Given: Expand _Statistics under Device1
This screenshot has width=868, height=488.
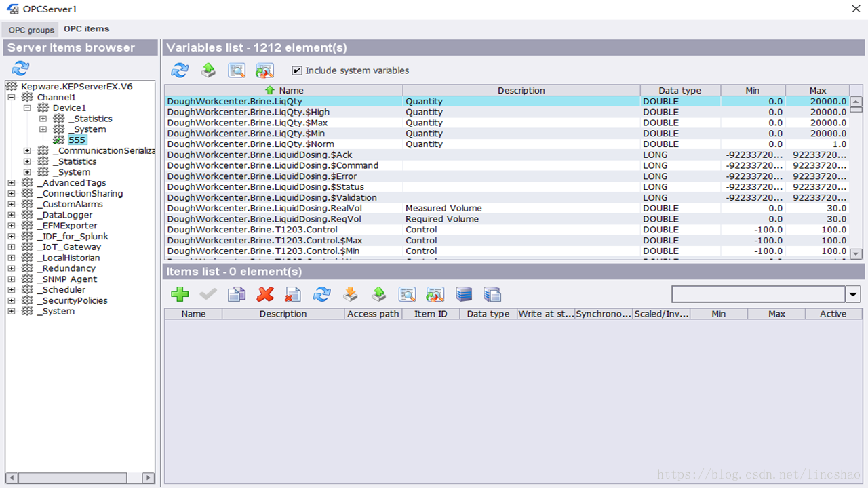Looking at the screenshot, I should click(x=43, y=119).
